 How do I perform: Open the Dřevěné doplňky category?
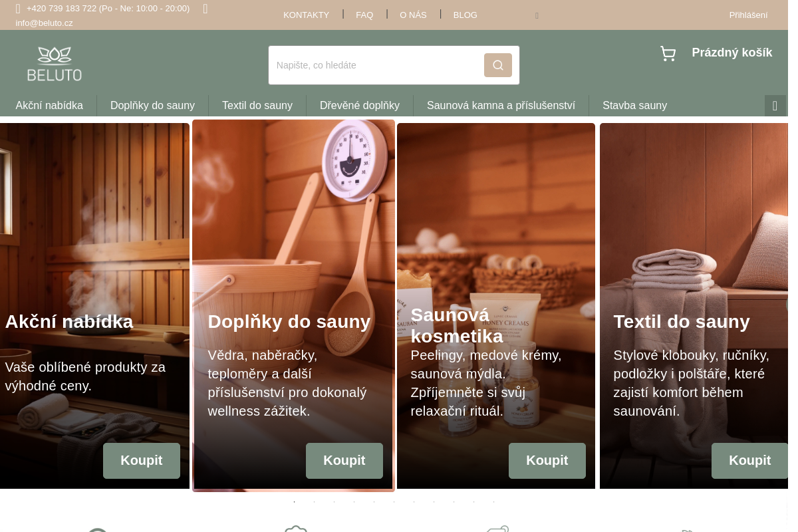tap(359, 105)
